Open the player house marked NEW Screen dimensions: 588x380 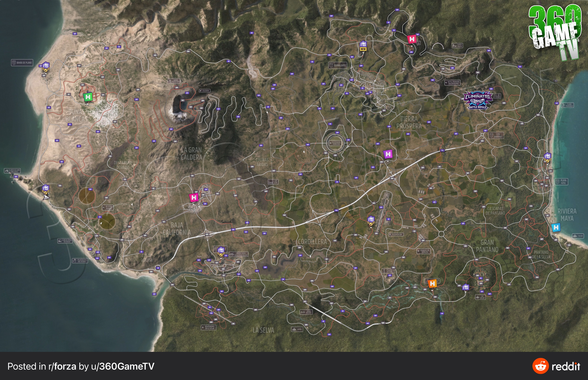click(x=363, y=44)
